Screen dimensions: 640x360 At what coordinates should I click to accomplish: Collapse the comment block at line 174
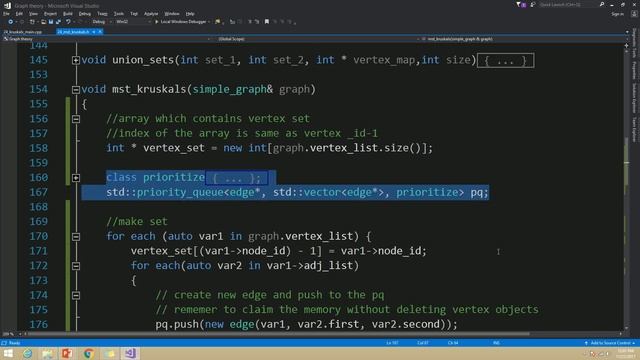(x=76, y=296)
